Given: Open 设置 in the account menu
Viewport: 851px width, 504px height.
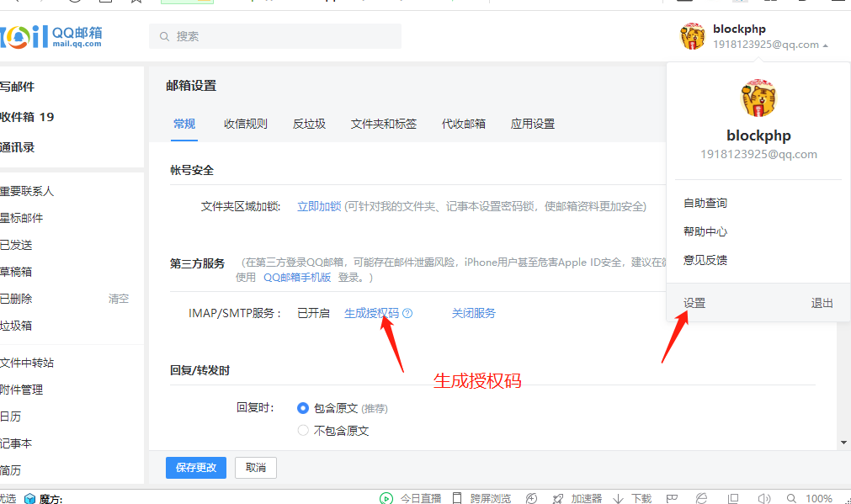Looking at the screenshot, I should tap(694, 303).
